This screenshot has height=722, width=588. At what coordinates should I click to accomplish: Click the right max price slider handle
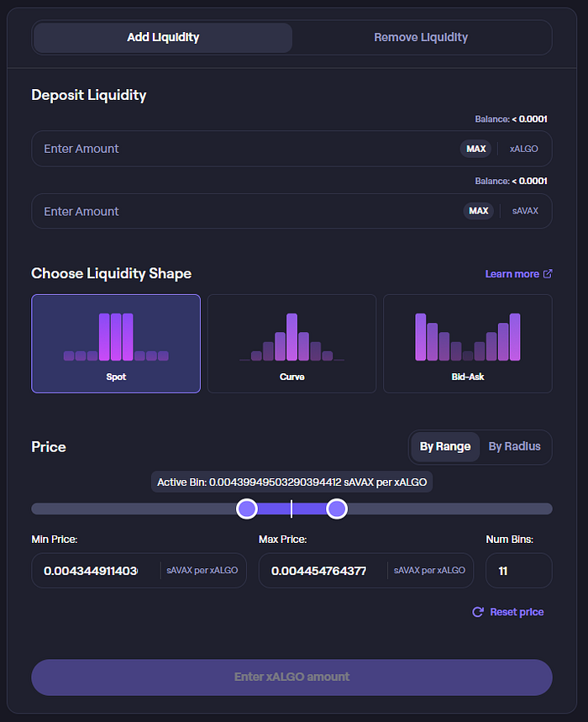337,509
